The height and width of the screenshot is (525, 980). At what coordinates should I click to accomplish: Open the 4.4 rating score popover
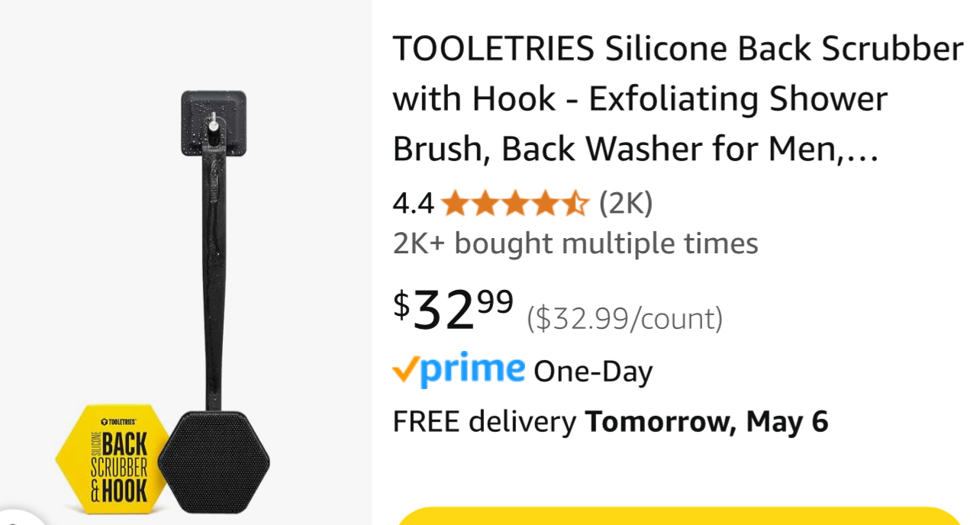[413, 204]
